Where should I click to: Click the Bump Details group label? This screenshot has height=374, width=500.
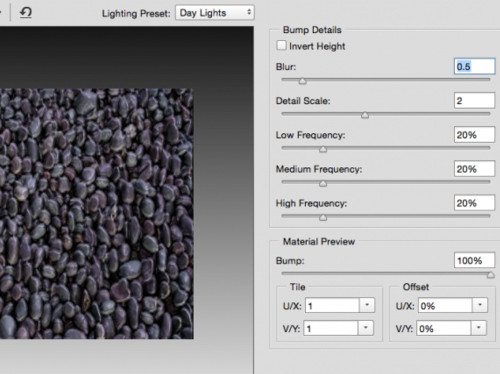(312, 30)
